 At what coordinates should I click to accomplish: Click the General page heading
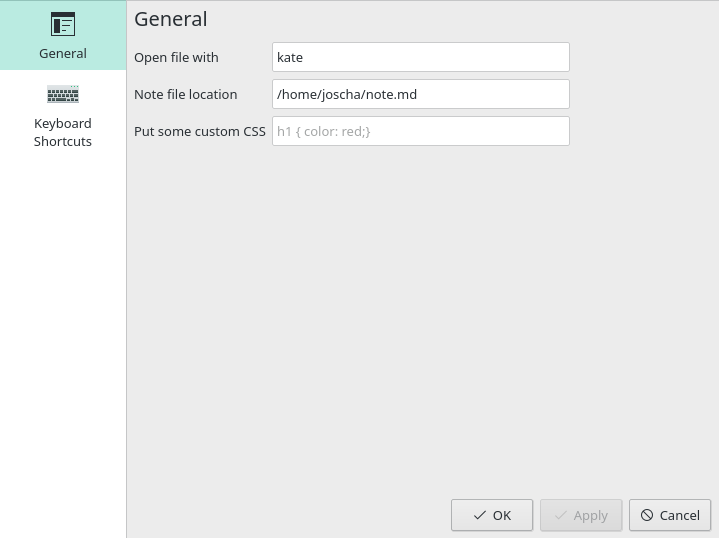click(171, 19)
